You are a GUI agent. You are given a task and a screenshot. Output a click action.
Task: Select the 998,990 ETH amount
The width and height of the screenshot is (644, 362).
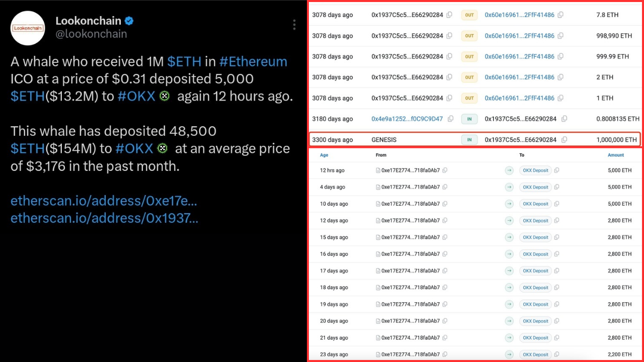pos(614,36)
